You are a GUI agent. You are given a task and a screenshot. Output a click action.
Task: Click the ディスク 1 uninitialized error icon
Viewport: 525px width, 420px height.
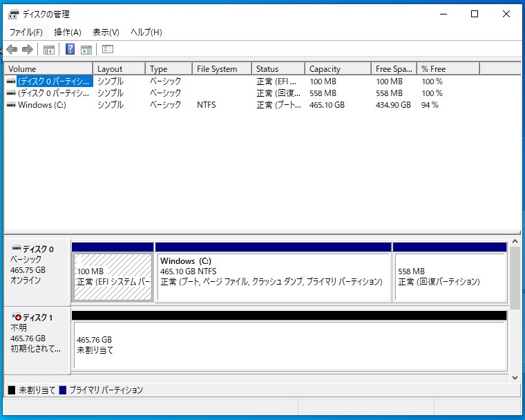point(17,317)
